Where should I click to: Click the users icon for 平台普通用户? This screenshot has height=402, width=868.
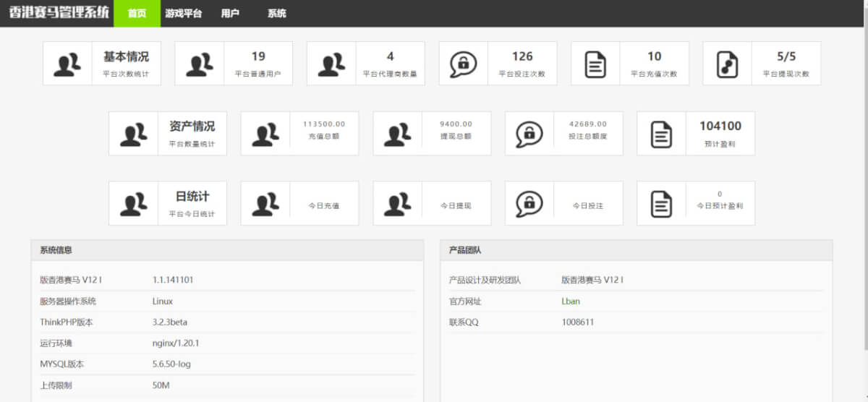[x=200, y=64]
